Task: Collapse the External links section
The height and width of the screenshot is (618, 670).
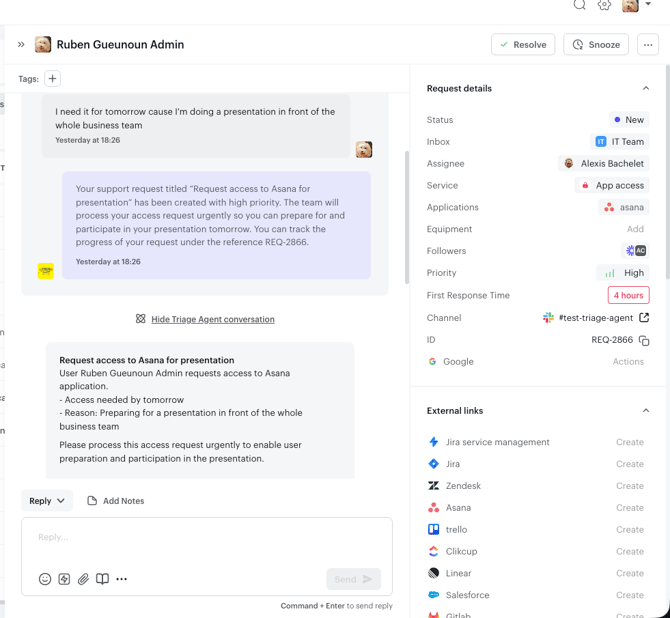Action: pos(645,410)
